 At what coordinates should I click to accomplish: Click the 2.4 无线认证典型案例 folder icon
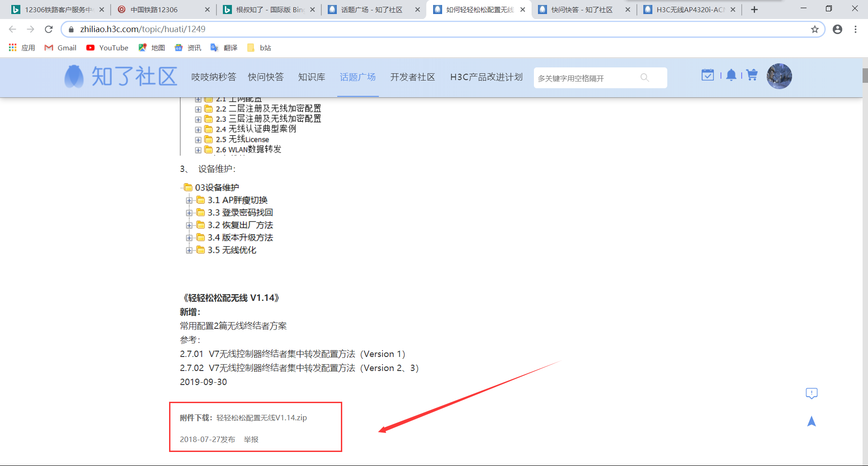coord(208,129)
